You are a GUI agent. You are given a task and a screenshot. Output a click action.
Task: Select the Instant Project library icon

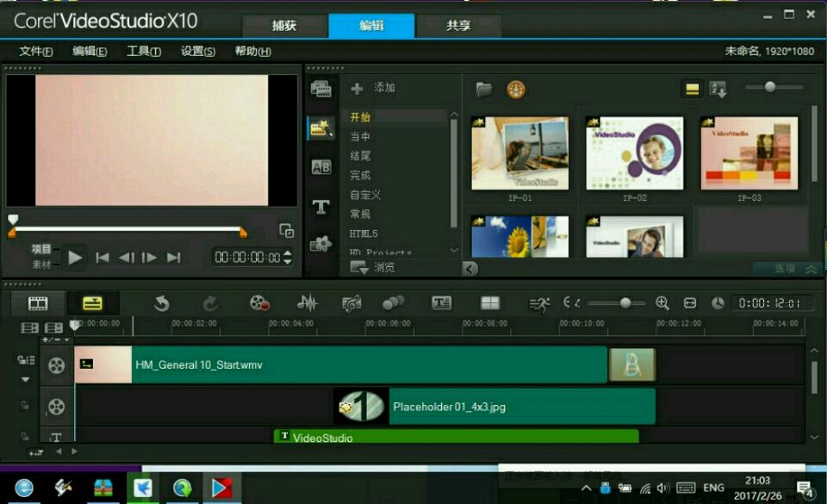(320, 128)
